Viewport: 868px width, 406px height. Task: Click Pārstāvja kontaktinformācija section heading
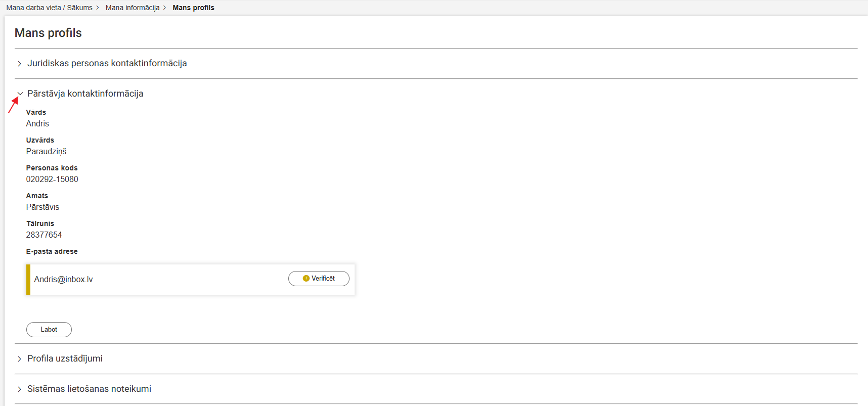pos(85,94)
